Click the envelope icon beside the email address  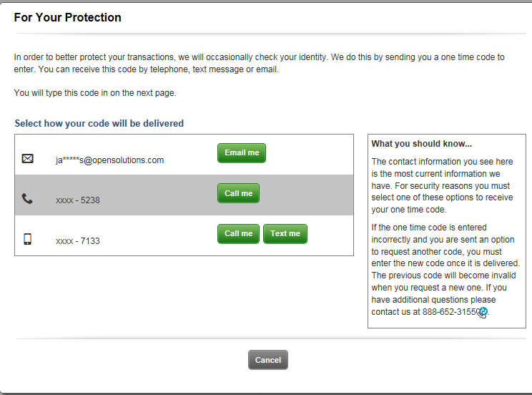click(27, 159)
